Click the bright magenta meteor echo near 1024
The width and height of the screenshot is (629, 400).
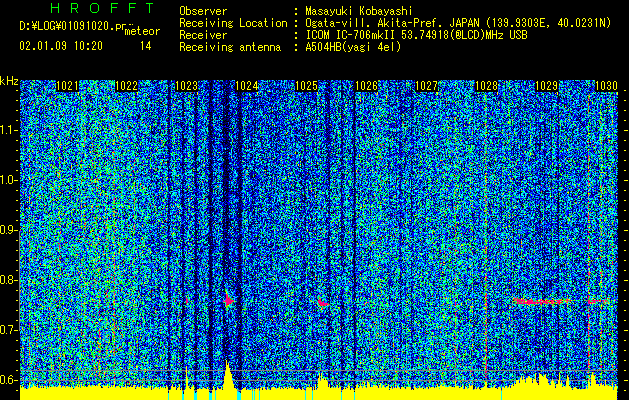[228, 301]
